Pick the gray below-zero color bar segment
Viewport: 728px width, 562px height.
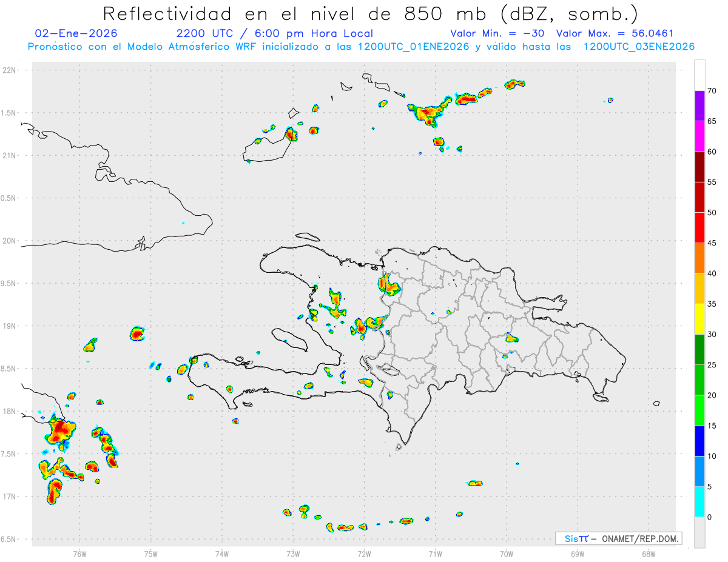(699, 532)
